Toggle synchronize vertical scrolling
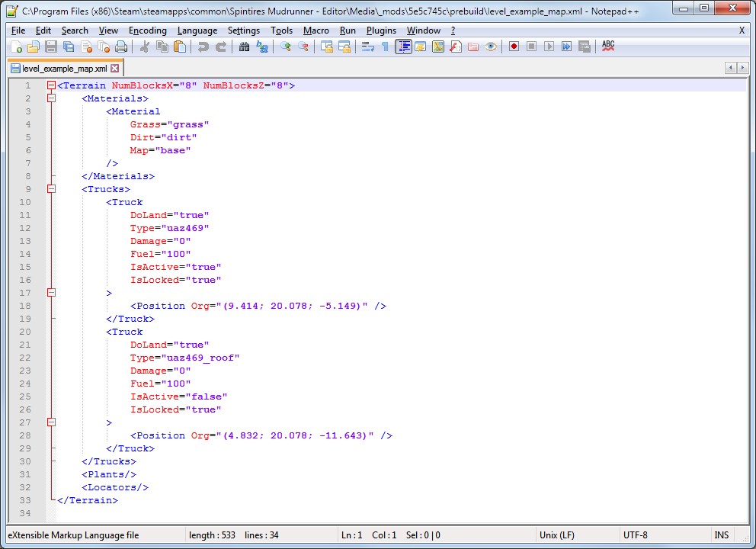Image resolution: width=756 pixels, height=549 pixels. pos(327,47)
